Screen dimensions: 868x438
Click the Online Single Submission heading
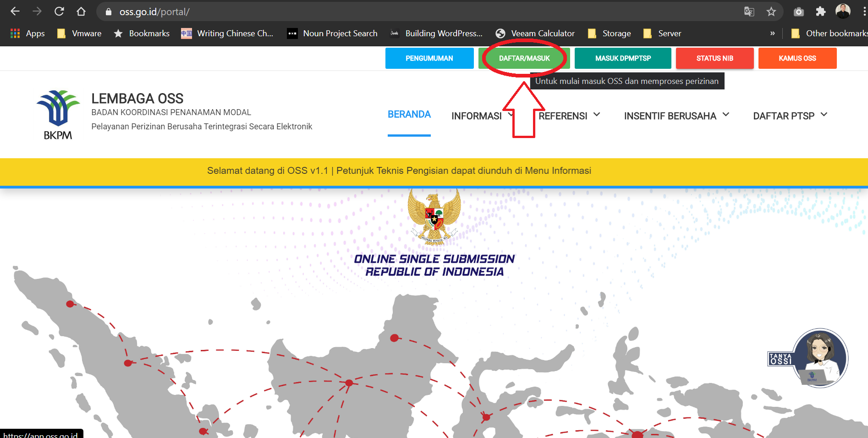coord(434,266)
